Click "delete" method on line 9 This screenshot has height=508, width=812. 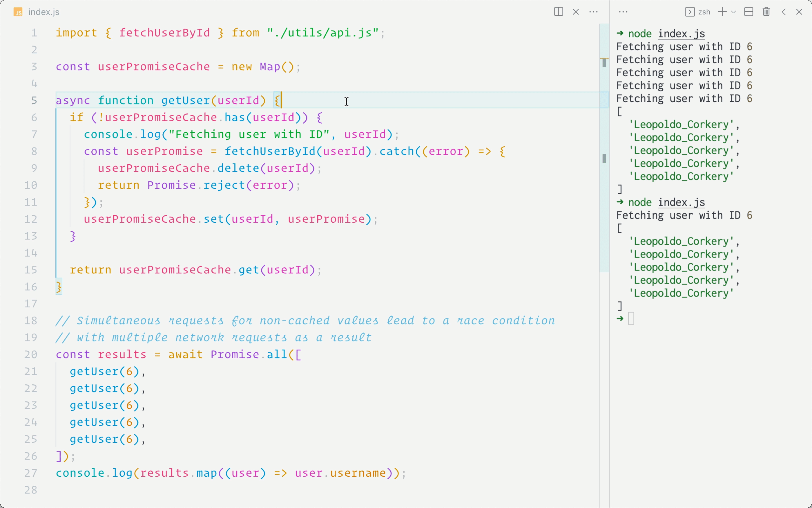238,168
